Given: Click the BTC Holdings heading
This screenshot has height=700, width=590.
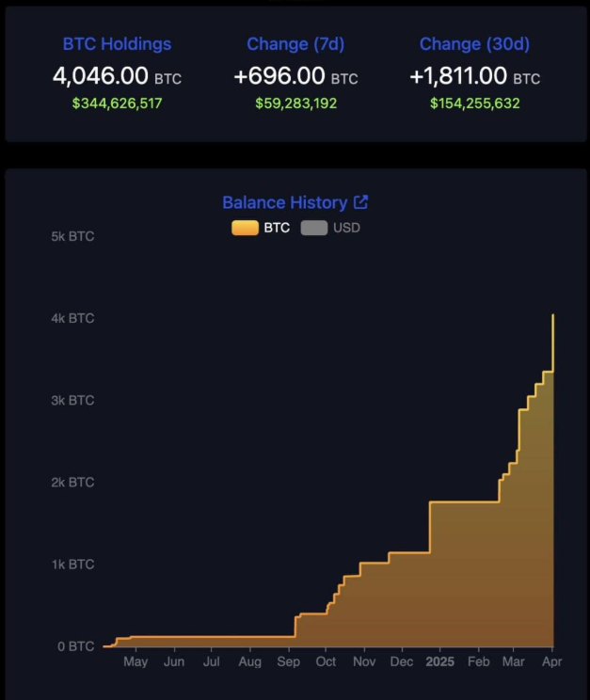Looking at the screenshot, I should pos(117,44).
